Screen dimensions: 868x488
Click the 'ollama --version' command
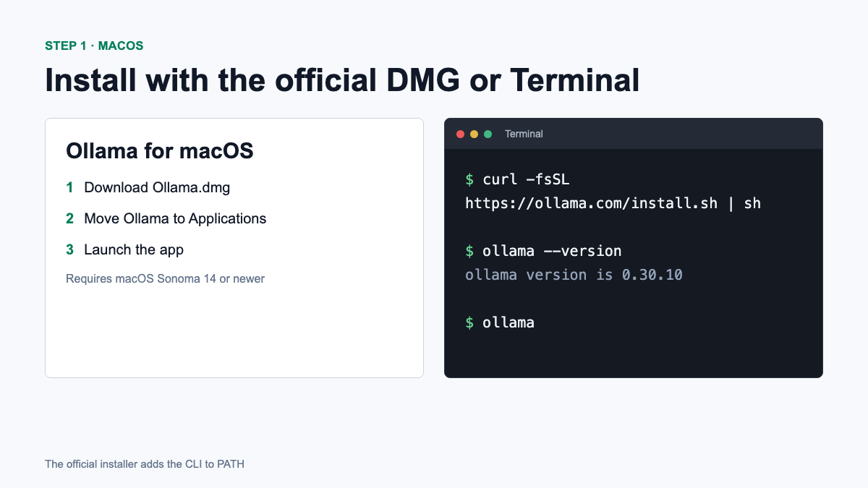point(543,251)
